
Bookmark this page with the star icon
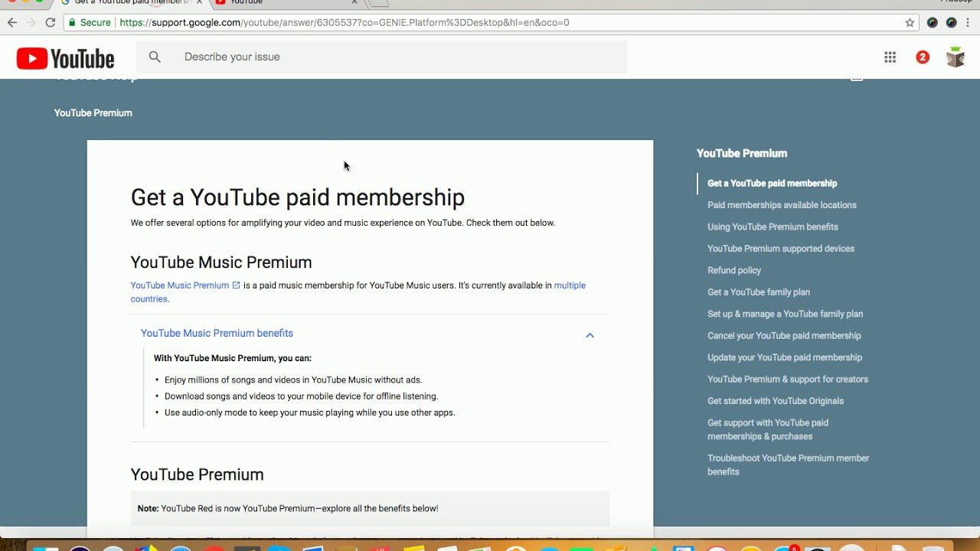910,22
